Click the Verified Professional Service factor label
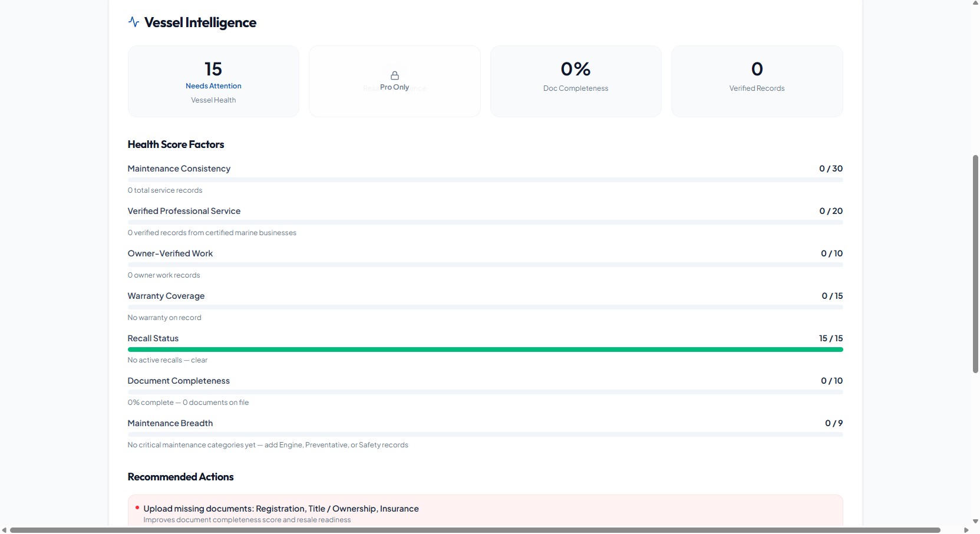Image resolution: width=980 pixels, height=534 pixels. (184, 211)
